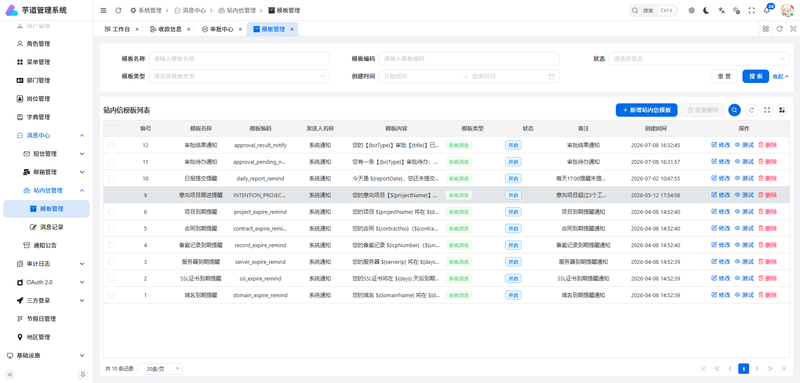Delete the 服务器到期提醒 template
Viewport: 800px width, 383px height.
pos(767,262)
